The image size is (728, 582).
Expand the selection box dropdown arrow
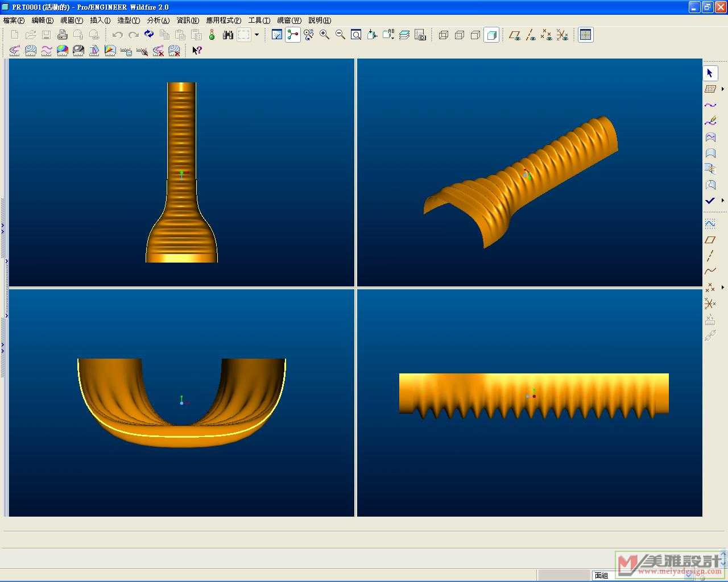pos(257,35)
